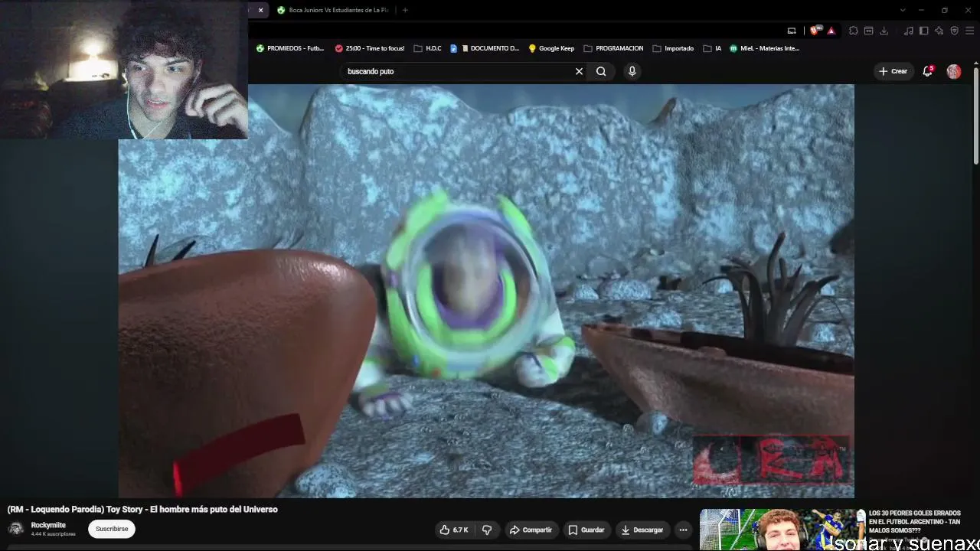Clear the YouTube search box text
The height and width of the screenshot is (551, 980).
pos(579,71)
